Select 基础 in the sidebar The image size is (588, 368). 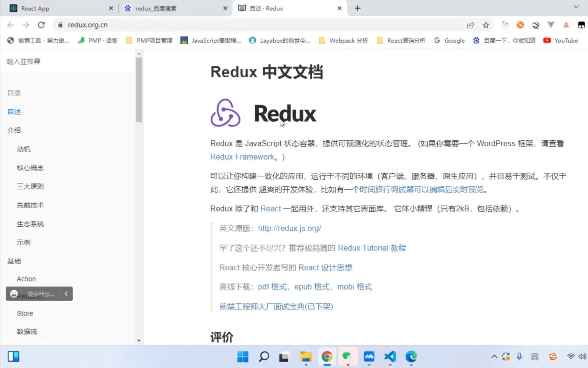(x=14, y=261)
